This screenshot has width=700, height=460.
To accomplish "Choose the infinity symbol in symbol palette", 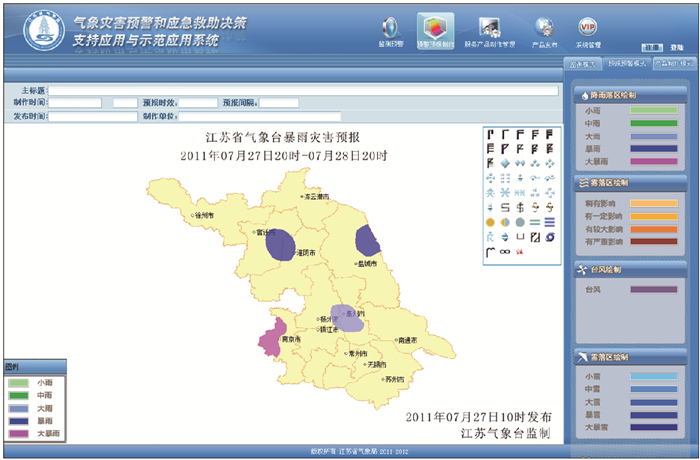I will click(x=505, y=252).
